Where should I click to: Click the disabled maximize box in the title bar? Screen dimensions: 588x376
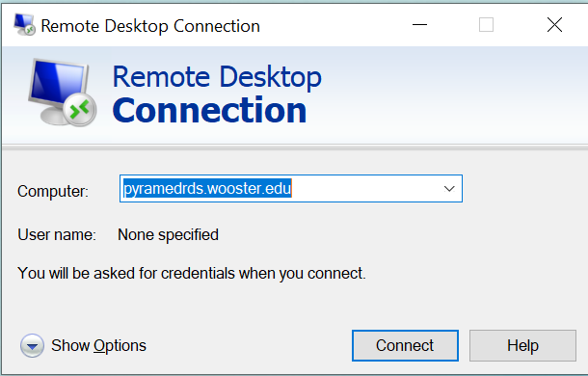pyautogui.click(x=486, y=25)
